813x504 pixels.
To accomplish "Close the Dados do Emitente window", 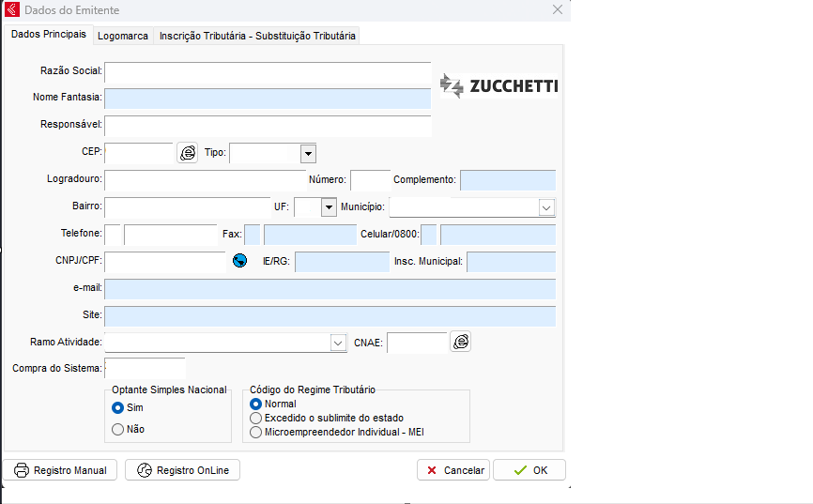I will click(x=558, y=9).
